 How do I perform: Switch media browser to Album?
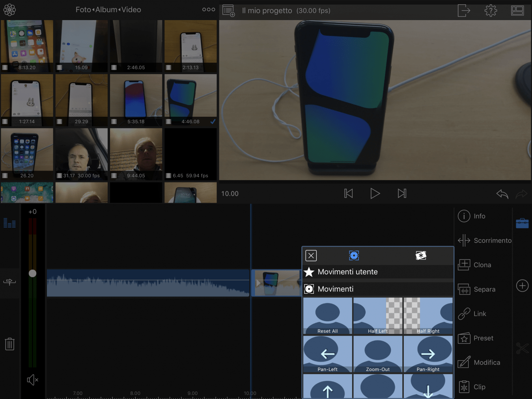coord(106,10)
